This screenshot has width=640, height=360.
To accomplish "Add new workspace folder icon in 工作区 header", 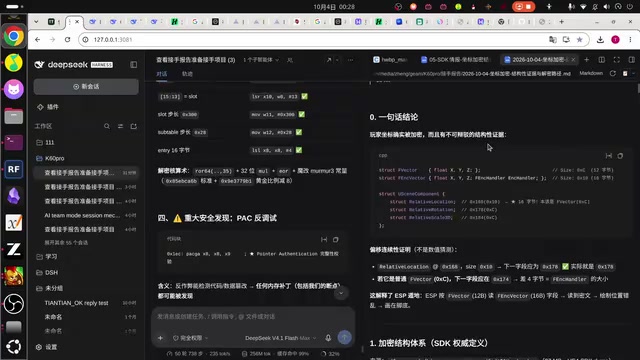I will point(133,126).
